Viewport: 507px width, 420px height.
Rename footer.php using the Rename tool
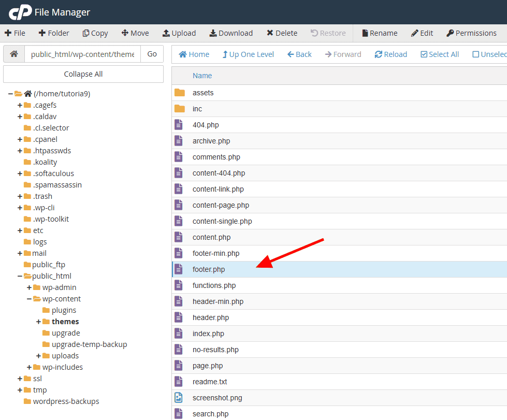tap(379, 33)
